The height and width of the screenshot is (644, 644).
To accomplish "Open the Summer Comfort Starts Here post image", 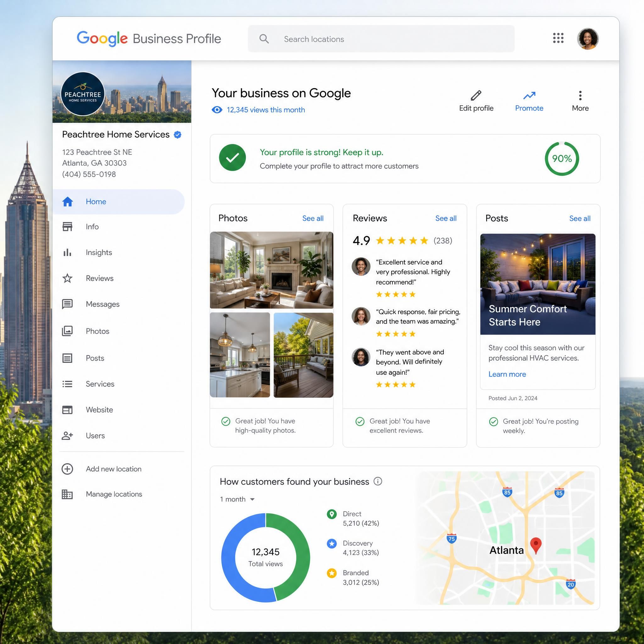I will pos(538,284).
